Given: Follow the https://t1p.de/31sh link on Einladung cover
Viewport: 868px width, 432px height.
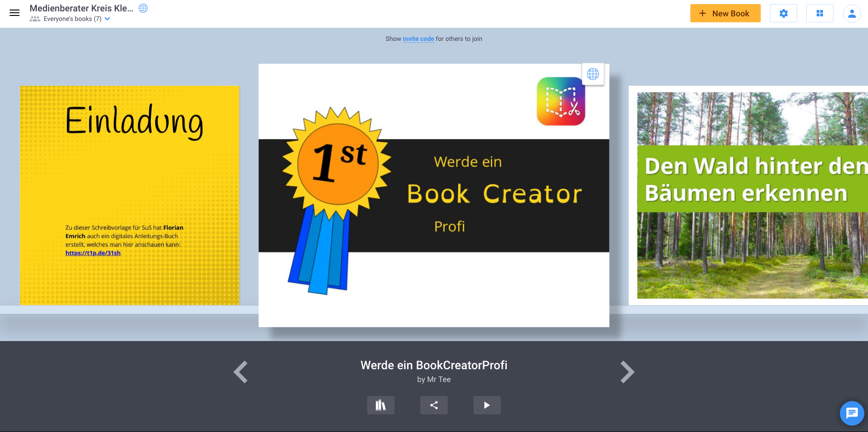Looking at the screenshot, I should pyautogui.click(x=93, y=253).
